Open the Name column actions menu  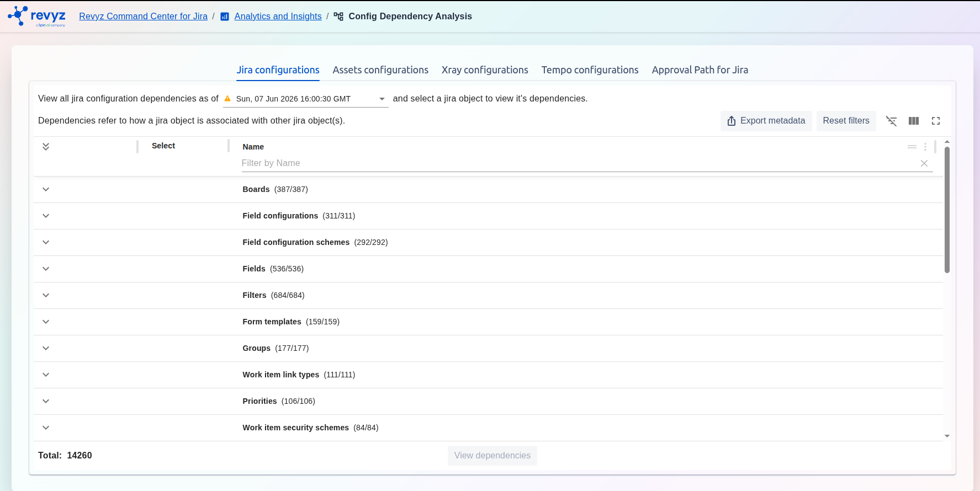coord(925,147)
